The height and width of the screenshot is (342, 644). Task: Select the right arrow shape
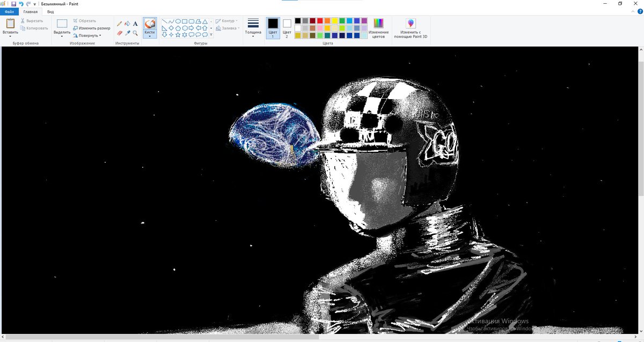191,28
